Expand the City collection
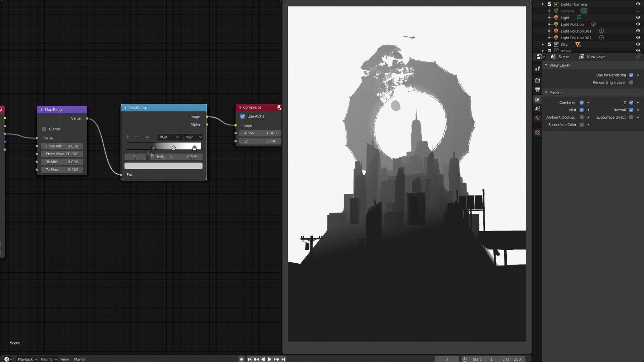644x362 pixels. [x=543, y=45]
